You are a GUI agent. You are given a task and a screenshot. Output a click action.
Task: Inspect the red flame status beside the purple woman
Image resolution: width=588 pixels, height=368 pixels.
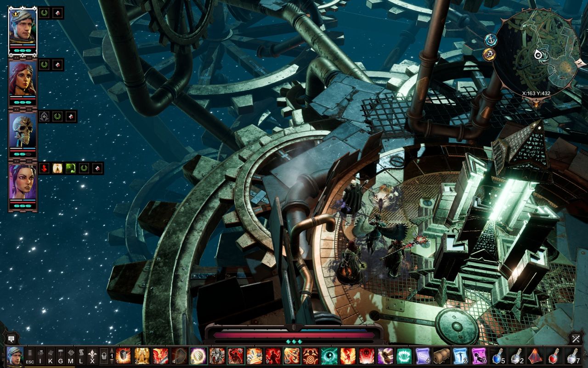44,168
